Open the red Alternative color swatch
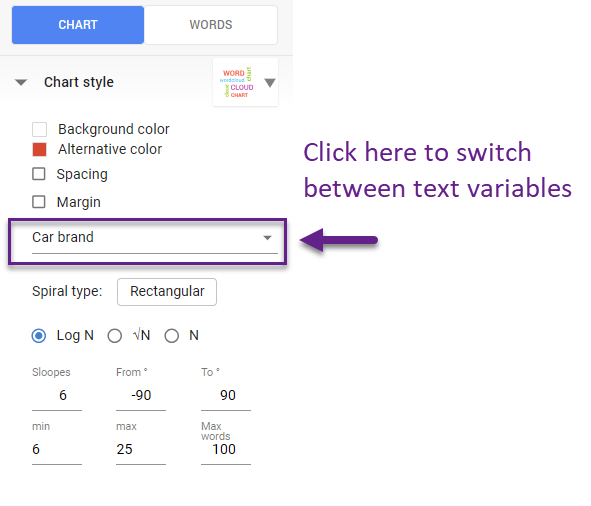 point(40,149)
